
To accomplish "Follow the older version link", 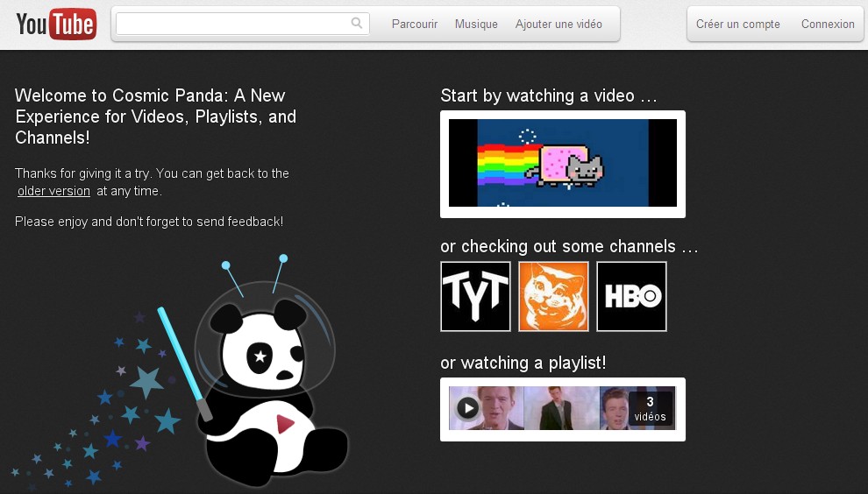I will tap(53, 191).
